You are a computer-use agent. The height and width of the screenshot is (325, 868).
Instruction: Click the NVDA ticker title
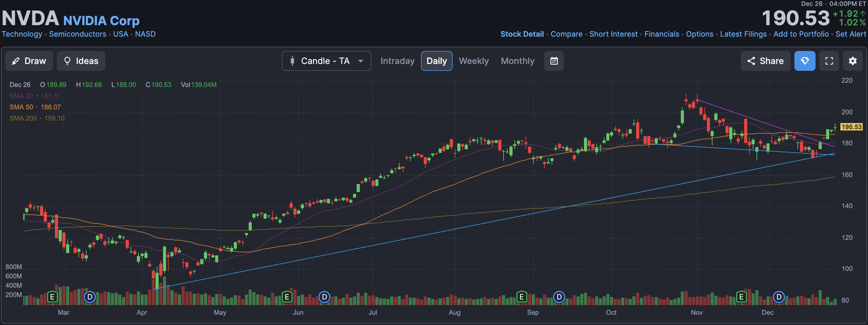[x=30, y=18]
